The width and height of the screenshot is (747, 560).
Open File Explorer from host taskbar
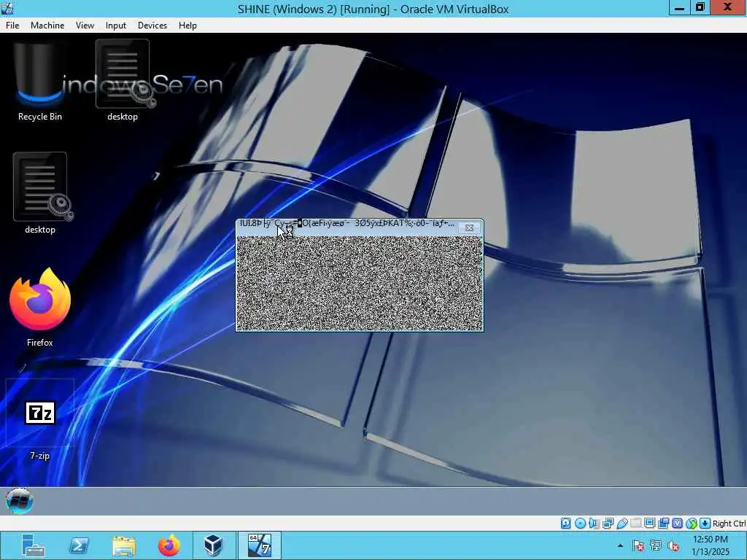click(124, 545)
